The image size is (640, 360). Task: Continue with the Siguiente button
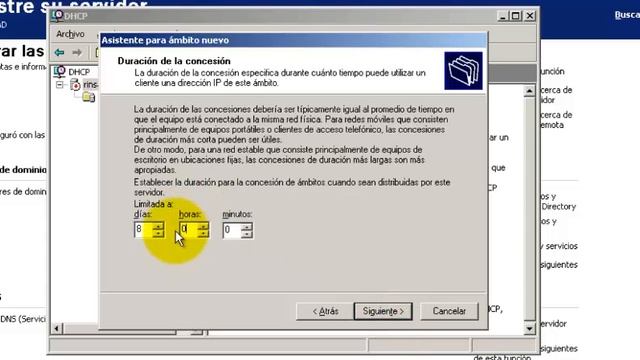tap(383, 311)
